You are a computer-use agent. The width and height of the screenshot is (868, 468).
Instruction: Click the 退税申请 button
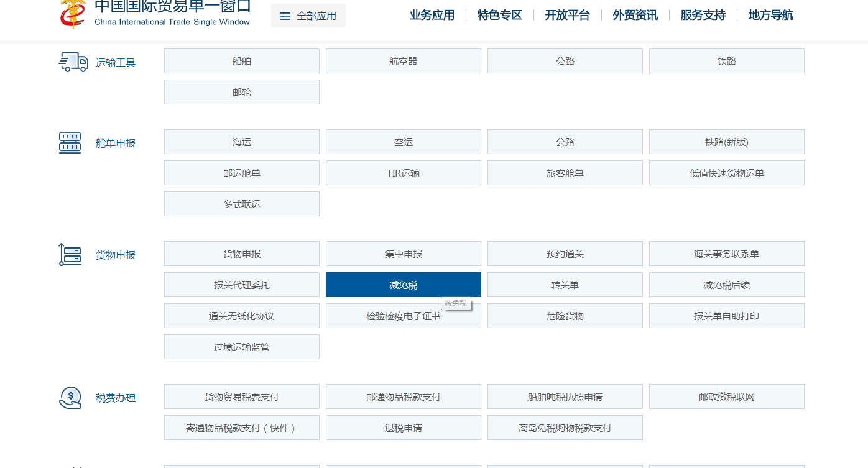tap(404, 428)
